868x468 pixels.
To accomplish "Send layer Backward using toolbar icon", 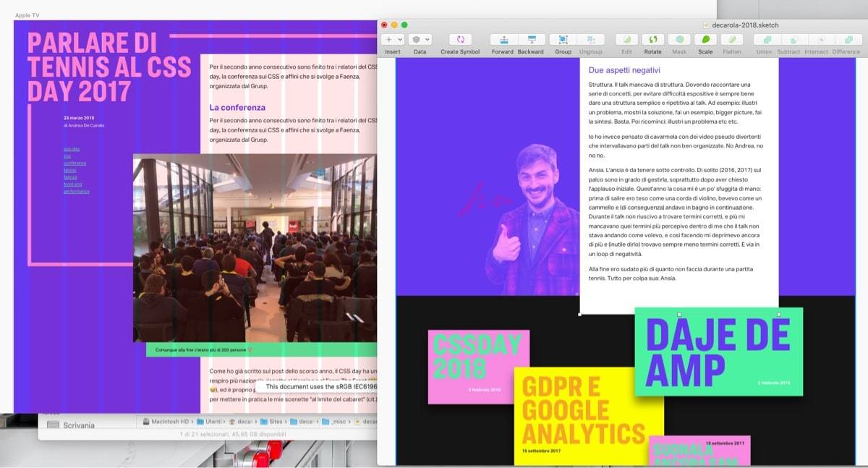I will click(x=532, y=40).
